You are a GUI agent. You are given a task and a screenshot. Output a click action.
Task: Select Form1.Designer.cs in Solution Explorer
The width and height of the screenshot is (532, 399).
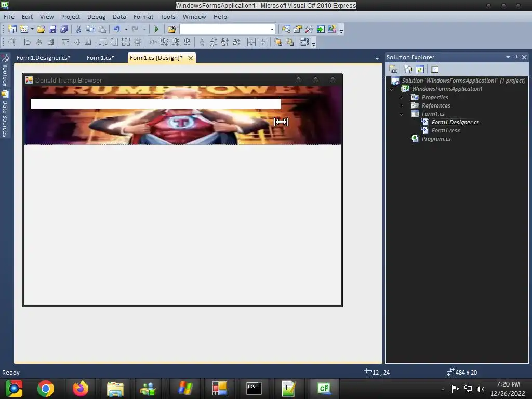(455, 122)
